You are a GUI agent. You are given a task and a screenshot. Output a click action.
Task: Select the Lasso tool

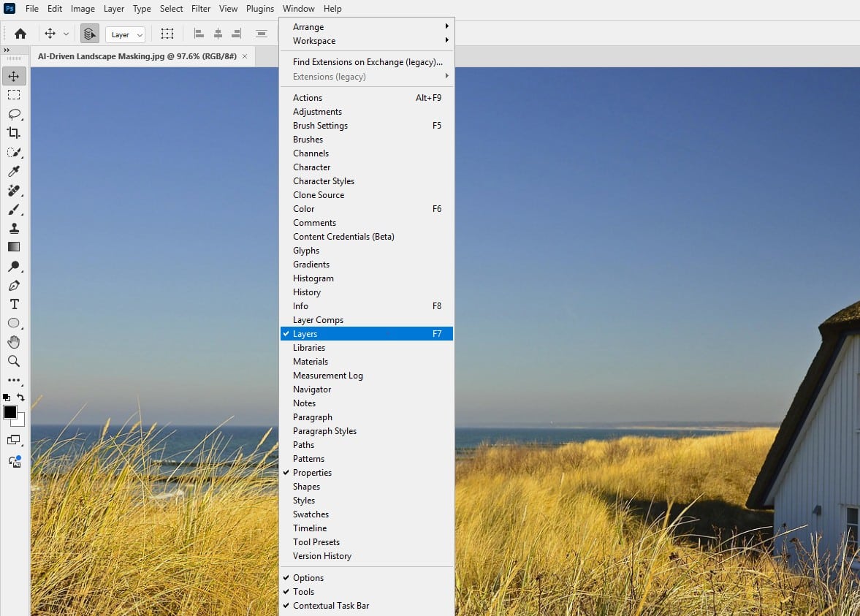click(x=14, y=114)
